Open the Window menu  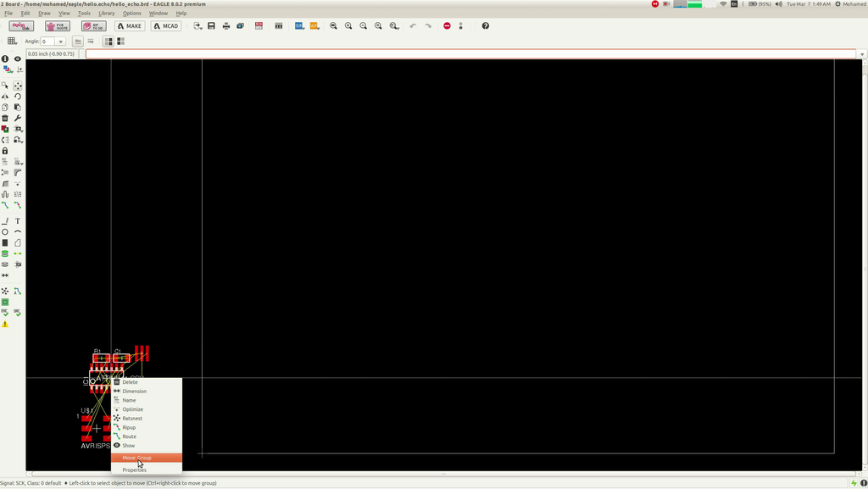[x=159, y=14]
